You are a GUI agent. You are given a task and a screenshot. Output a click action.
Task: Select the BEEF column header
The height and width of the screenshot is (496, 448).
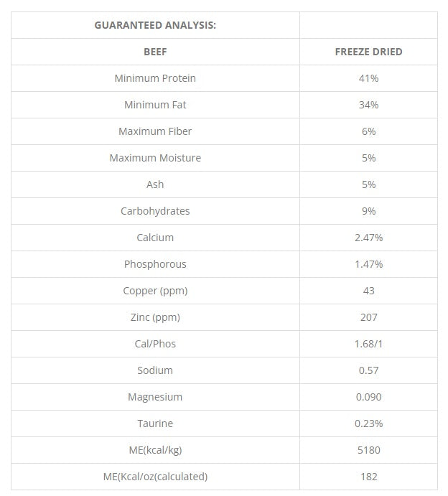pos(155,52)
